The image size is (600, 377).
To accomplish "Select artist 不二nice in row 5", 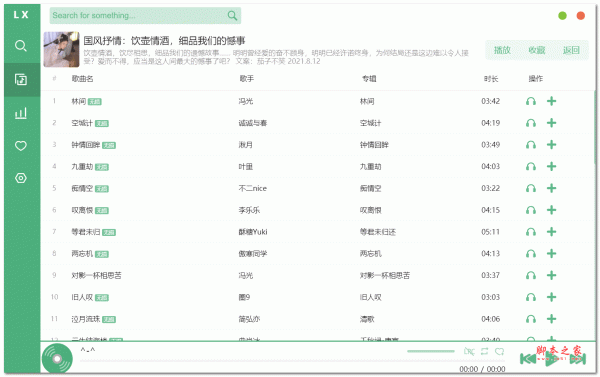I will 253,189.
